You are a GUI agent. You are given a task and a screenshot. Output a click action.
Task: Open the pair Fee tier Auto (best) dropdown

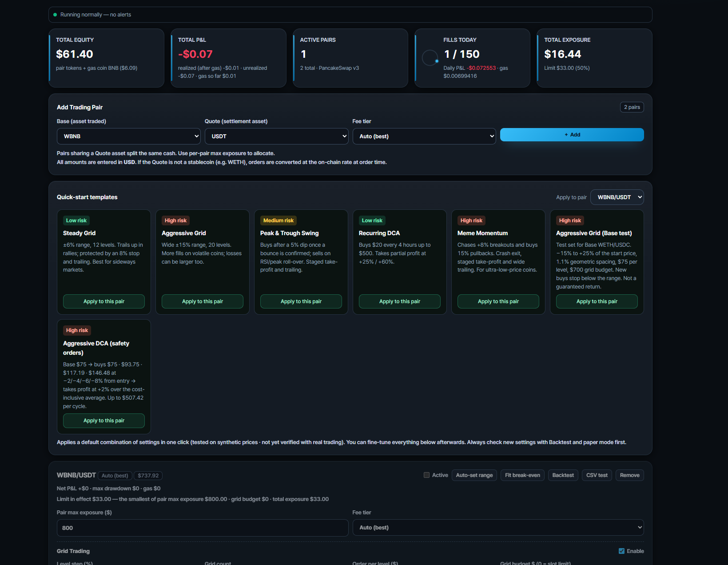coord(498,528)
